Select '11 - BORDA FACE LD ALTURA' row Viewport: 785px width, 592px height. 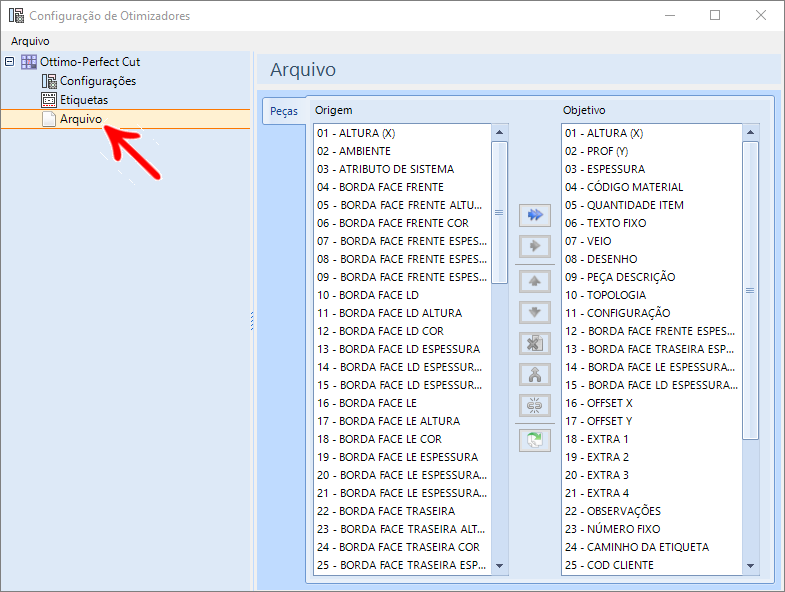[403, 314]
